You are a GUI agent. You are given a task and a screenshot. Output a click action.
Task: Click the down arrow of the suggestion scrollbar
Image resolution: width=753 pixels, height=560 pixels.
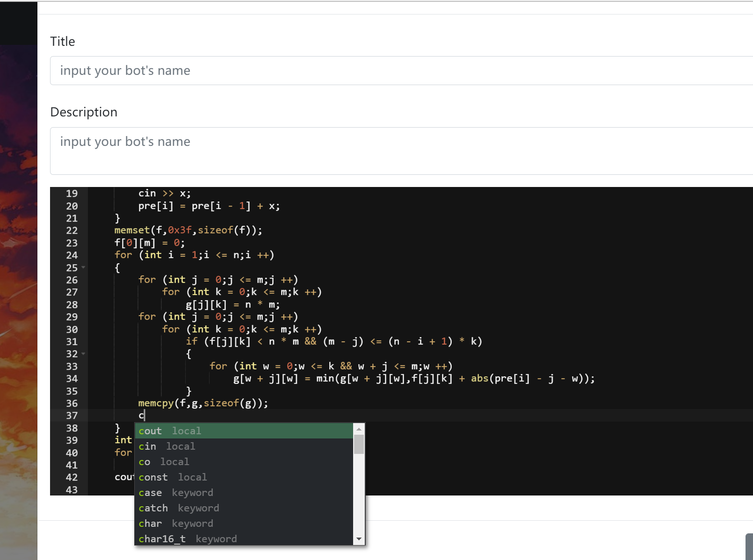click(359, 538)
